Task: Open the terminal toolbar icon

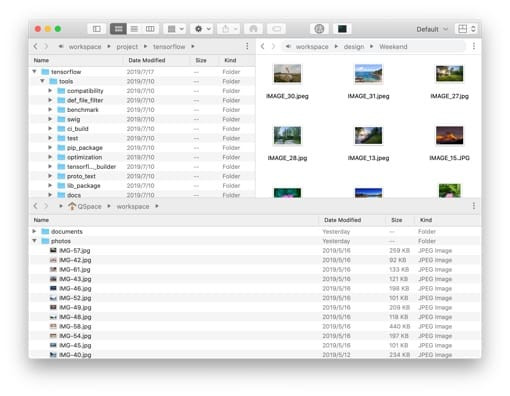Action: (342, 29)
